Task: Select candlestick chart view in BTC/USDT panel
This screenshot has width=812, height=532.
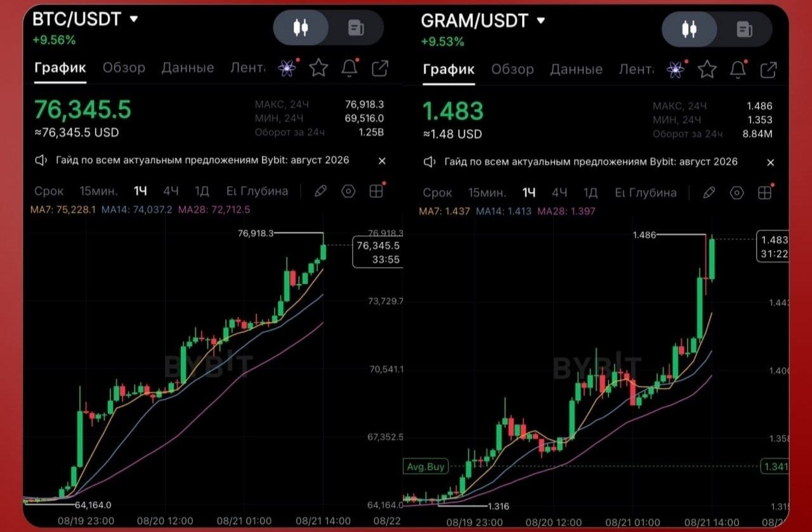Action: [301, 28]
